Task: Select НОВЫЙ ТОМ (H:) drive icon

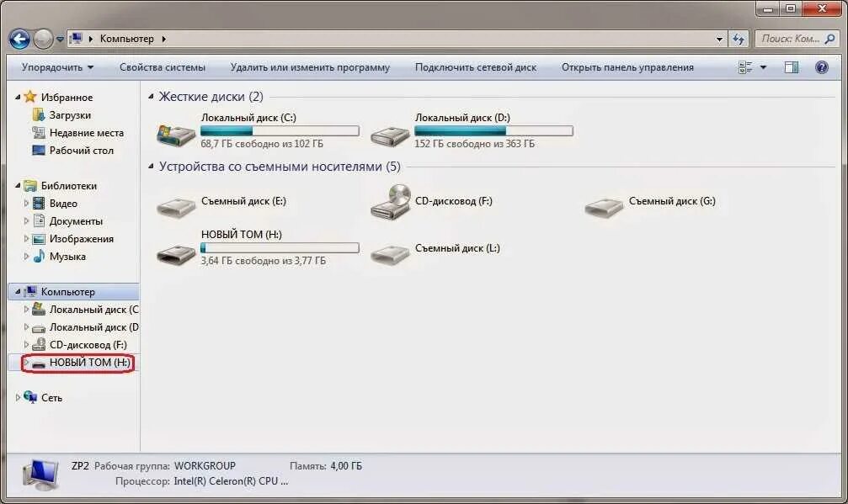Action: (x=176, y=254)
